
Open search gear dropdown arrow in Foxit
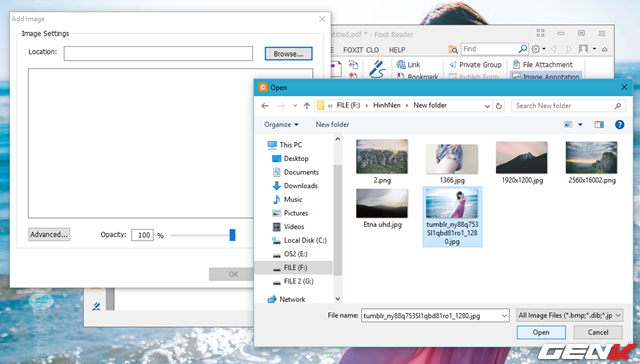(544, 49)
